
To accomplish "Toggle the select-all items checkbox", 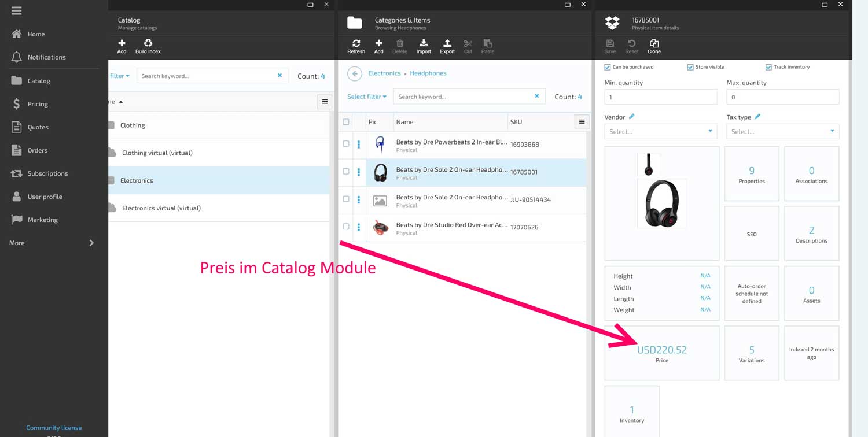I will [346, 122].
